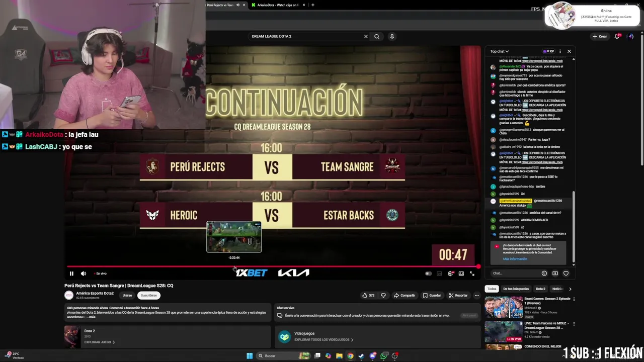This screenshot has height=362, width=644.
Task: Click the Unirse membership button
Action: pyautogui.click(x=127, y=295)
